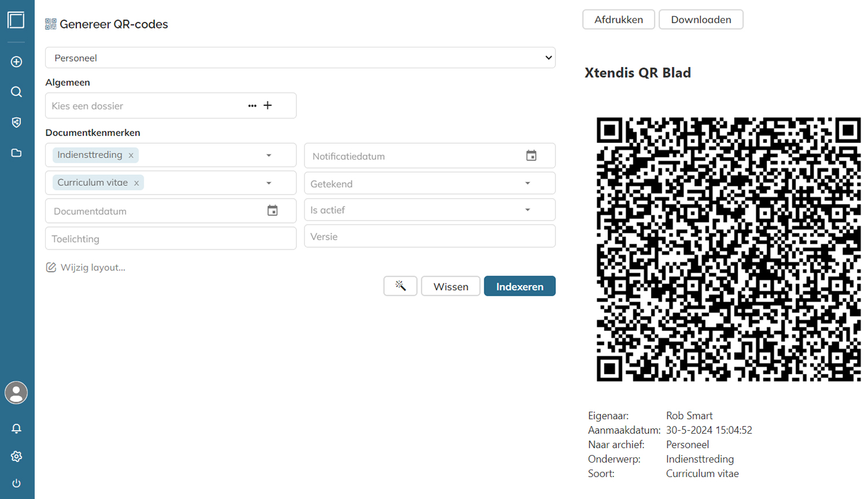Screen dimensions: 868x499
Task: Click the Afdrukken button
Action: pyautogui.click(x=619, y=20)
